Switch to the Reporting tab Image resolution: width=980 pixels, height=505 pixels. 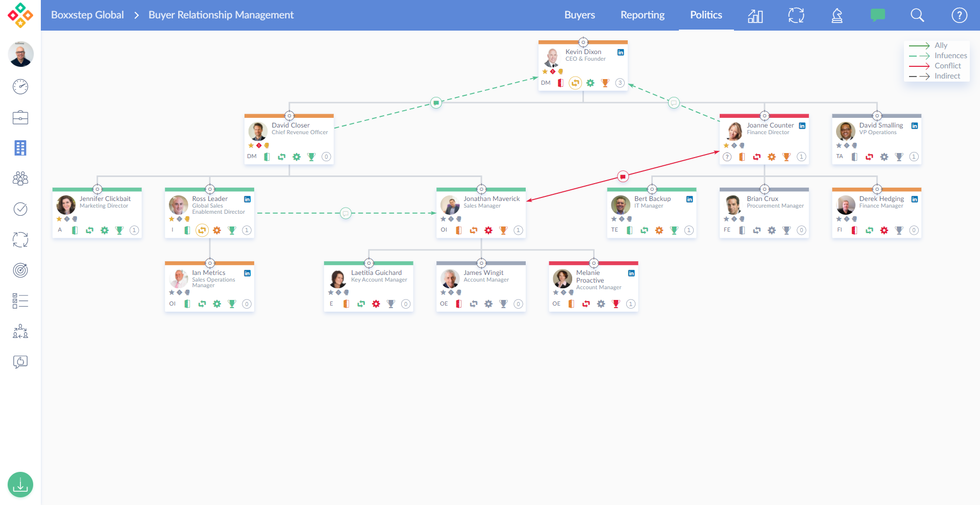(642, 15)
